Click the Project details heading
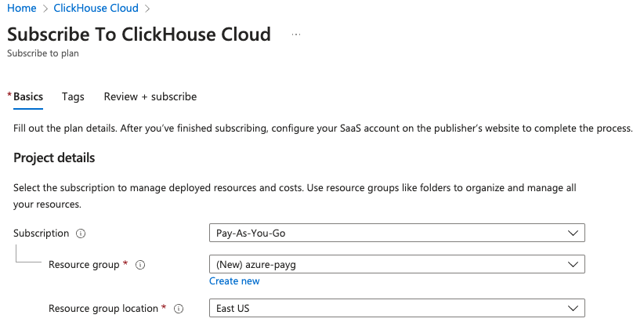This screenshot has width=644, height=333. (x=54, y=158)
